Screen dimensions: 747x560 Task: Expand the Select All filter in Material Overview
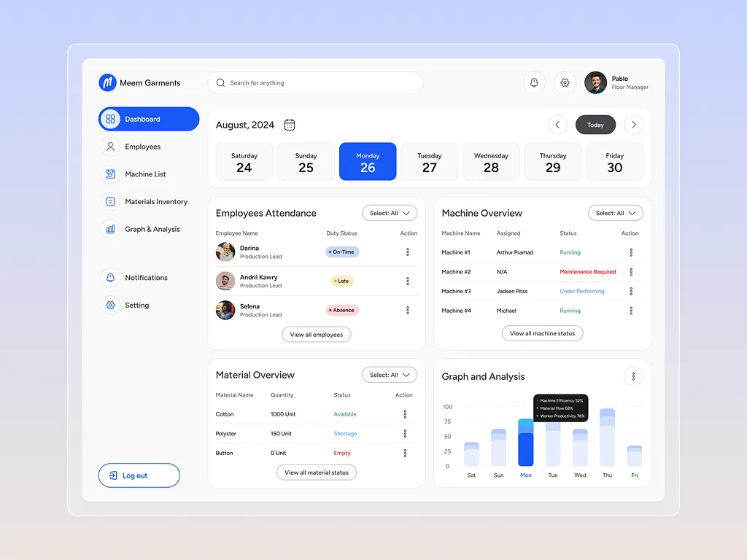coord(389,374)
